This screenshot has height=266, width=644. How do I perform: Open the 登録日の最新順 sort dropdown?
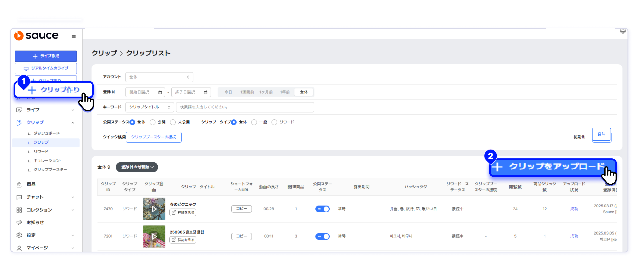137,167
